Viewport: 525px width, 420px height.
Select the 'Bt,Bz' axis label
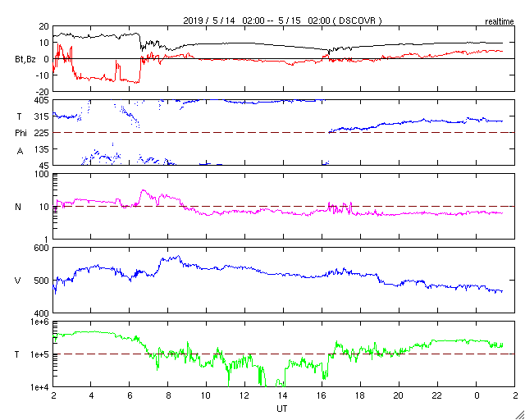[25, 61]
